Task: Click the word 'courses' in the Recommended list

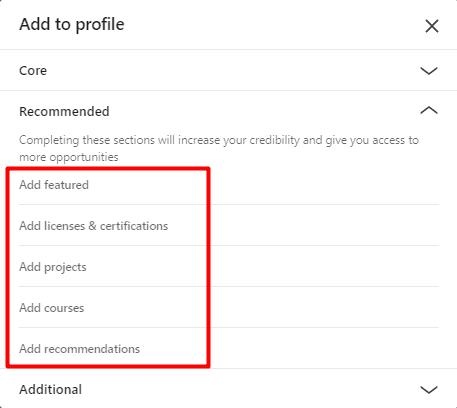Action: click(64, 308)
